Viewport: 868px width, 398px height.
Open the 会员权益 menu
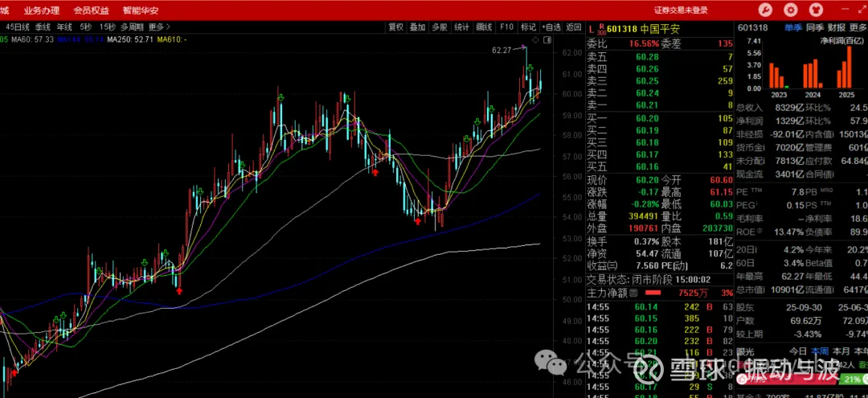click(x=92, y=10)
